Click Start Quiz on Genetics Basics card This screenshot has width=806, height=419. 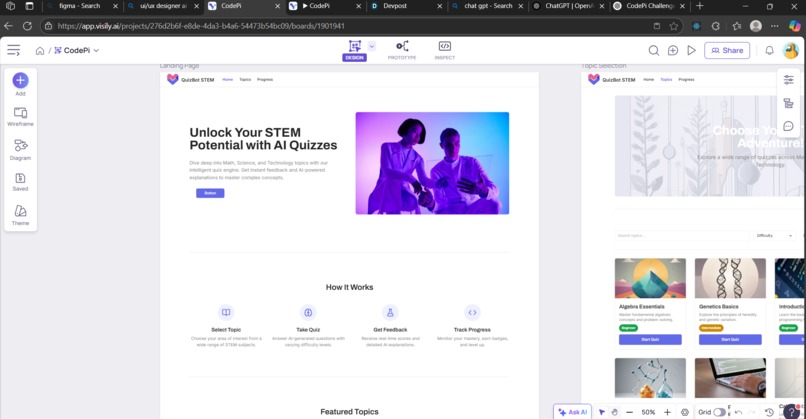pyautogui.click(x=730, y=339)
